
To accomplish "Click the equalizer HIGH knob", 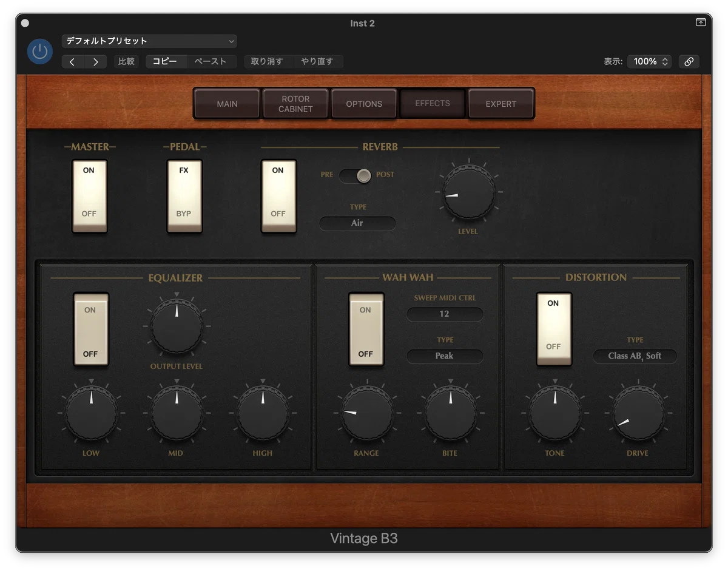I will 263,414.
